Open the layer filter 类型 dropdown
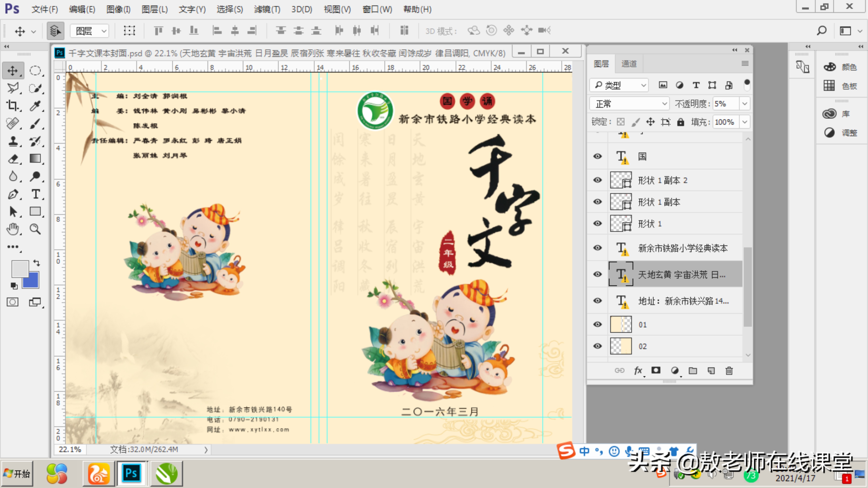The width and height of the screenshot is (868, 488). (619, 85)
